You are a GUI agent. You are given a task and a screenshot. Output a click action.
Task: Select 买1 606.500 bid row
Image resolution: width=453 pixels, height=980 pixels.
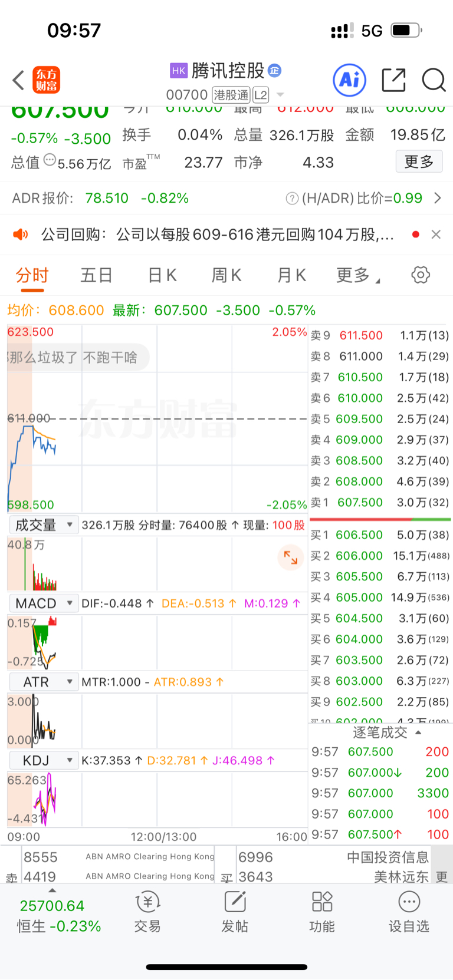[x=380, y=535]
